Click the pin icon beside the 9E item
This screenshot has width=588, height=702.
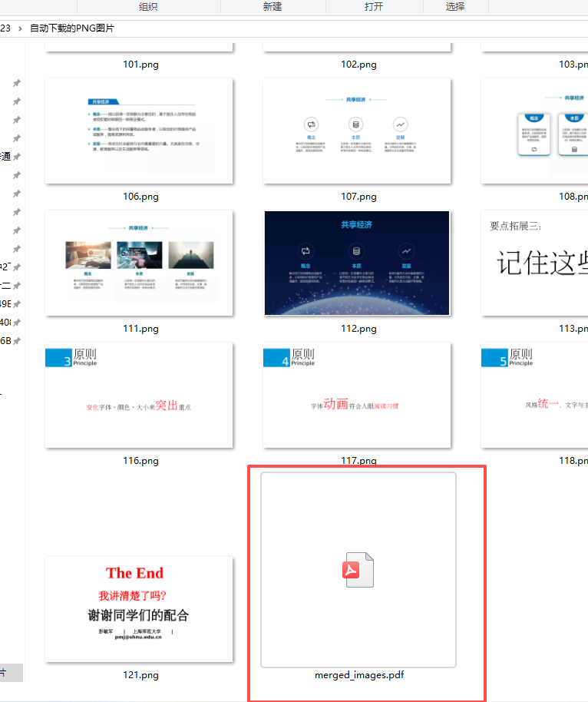17,304
